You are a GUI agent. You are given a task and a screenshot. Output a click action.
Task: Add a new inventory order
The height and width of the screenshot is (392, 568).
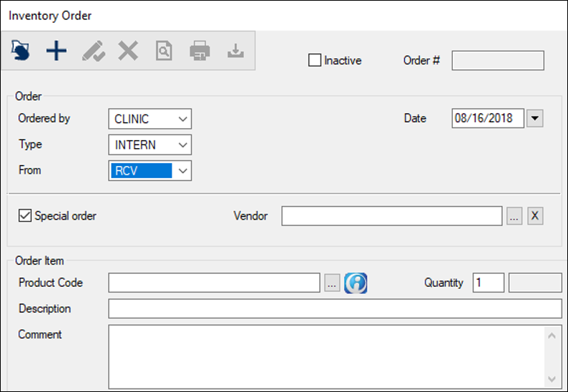pos(56,51)
